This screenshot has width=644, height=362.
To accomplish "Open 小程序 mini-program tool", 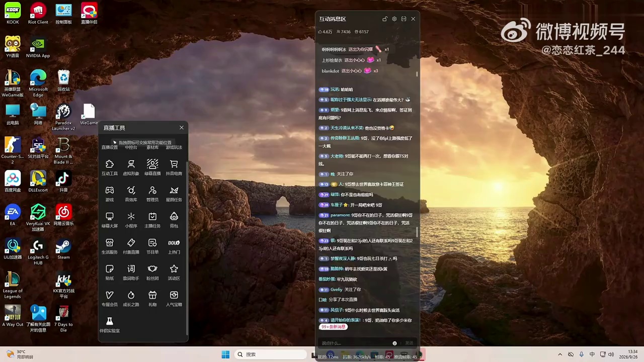I will (x=131, y=220).
